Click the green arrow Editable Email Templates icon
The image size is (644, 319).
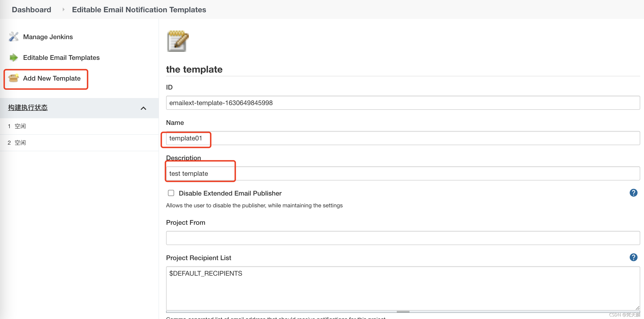click(13, 57)
